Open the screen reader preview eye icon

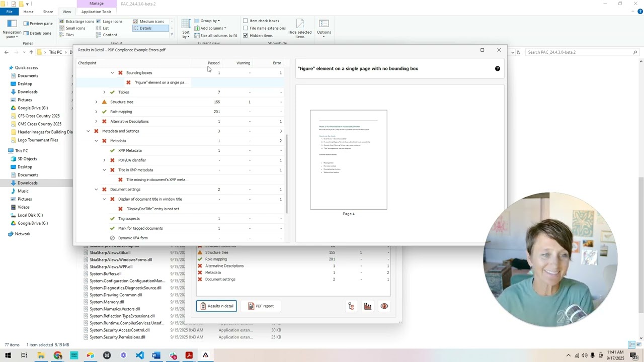tap(384, 306)
